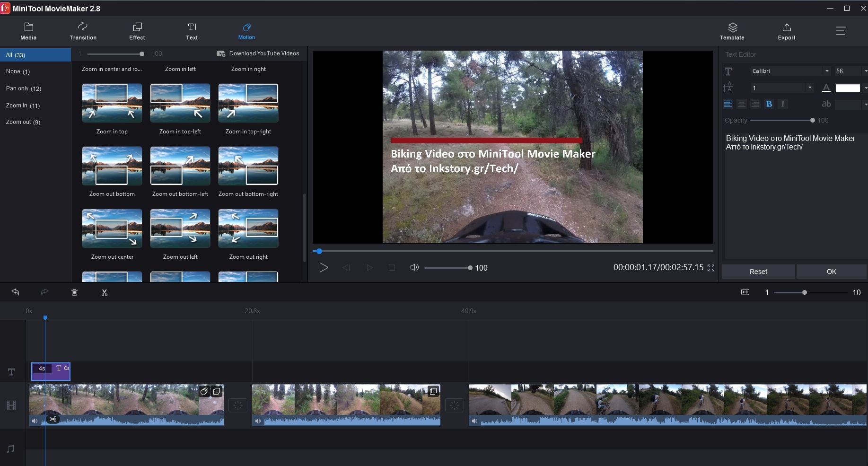Select the Zoom out center thumbnail

[x=112, y=229]
